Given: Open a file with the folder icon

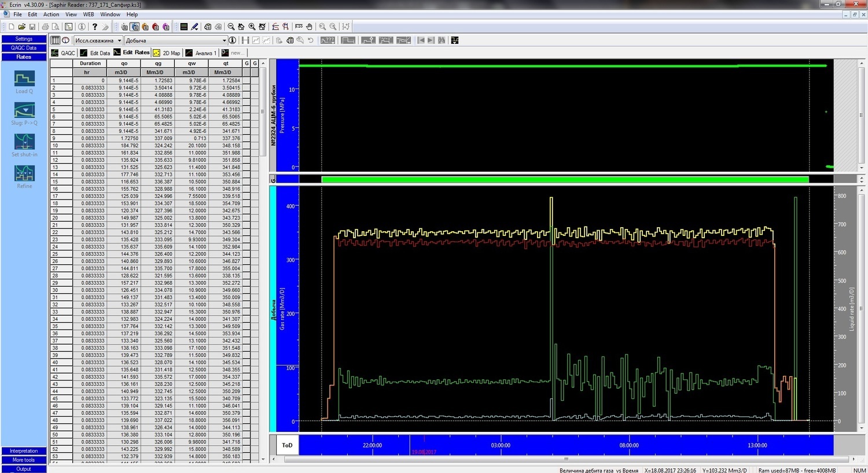Looking at the screenshot, I should point(21,27).
